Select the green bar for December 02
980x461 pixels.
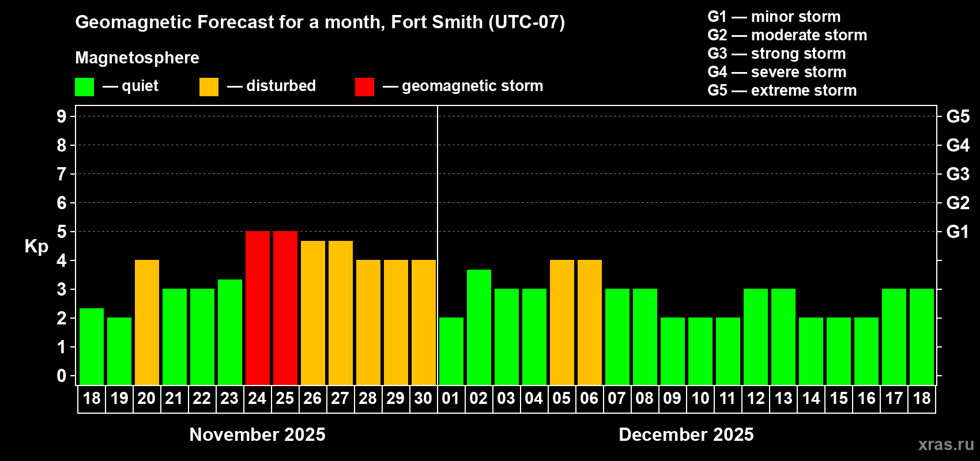coord(479,327)
